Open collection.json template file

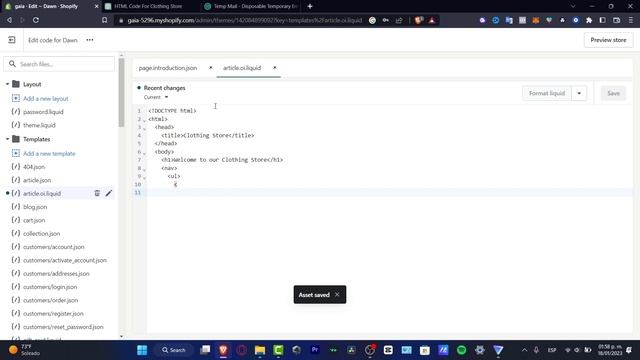click(x=41, y=233)
